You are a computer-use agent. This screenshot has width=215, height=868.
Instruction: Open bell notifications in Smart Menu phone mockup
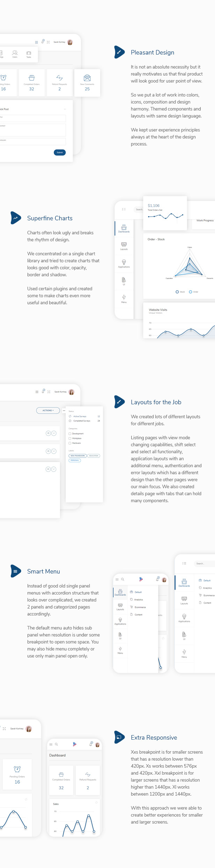(157, 579)
